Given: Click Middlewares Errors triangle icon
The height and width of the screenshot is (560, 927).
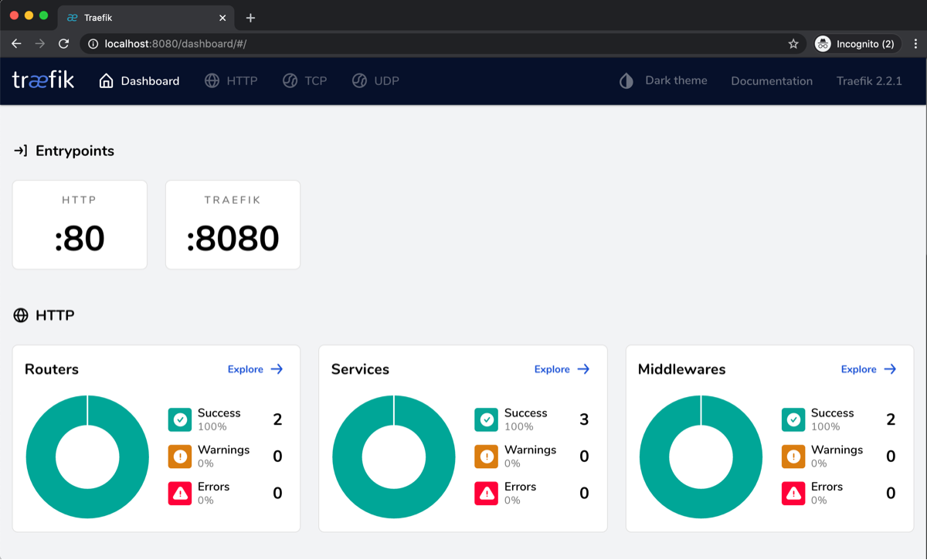Looking at the screenshot, I should (793, 494).
